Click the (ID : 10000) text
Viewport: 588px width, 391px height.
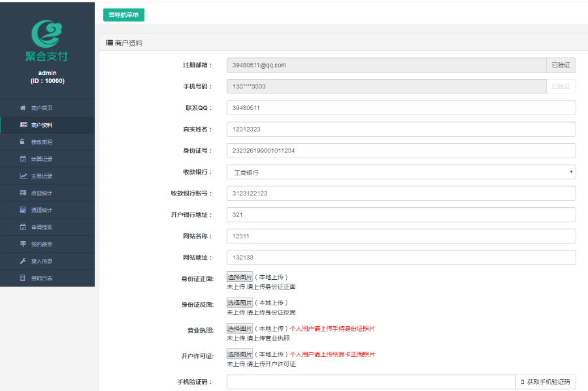pos(47,80)
